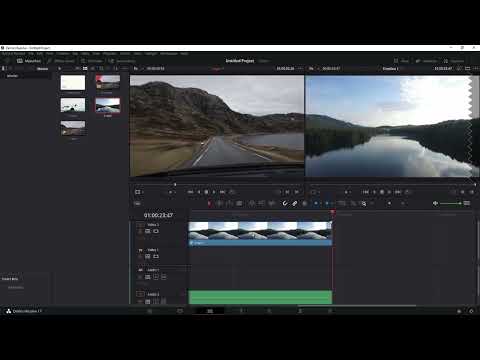Open media pool three-dot options menu

click(x=124, y=68)
